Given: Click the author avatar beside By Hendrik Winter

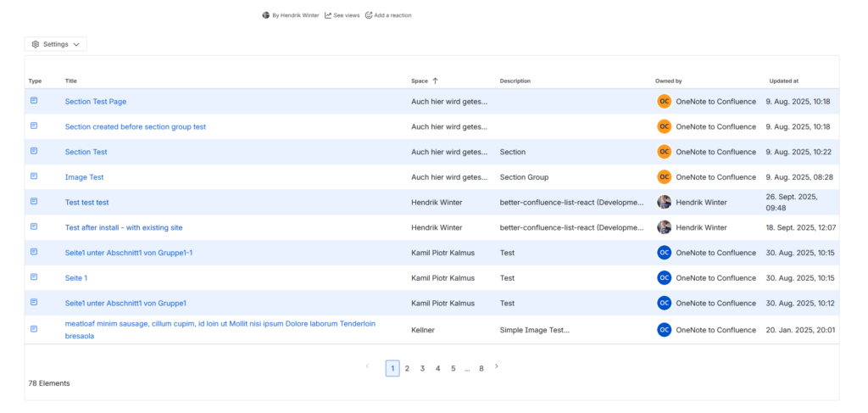Looking at the screenshot, I should coord(265,15).
